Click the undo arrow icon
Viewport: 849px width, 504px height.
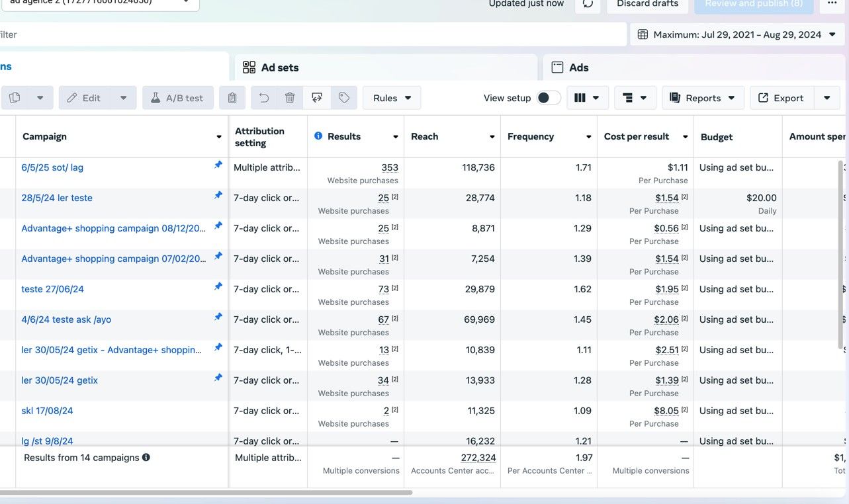tap(264, 98)
